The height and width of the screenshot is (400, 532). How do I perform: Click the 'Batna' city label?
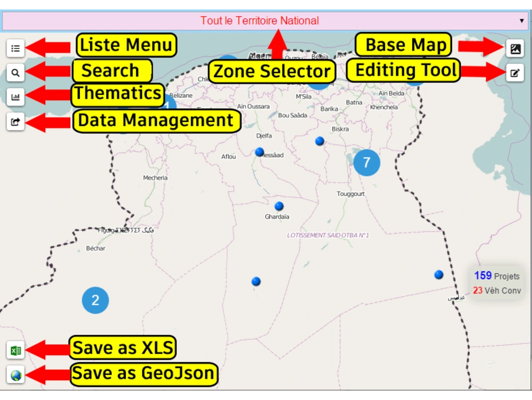[x=354, y=102]
